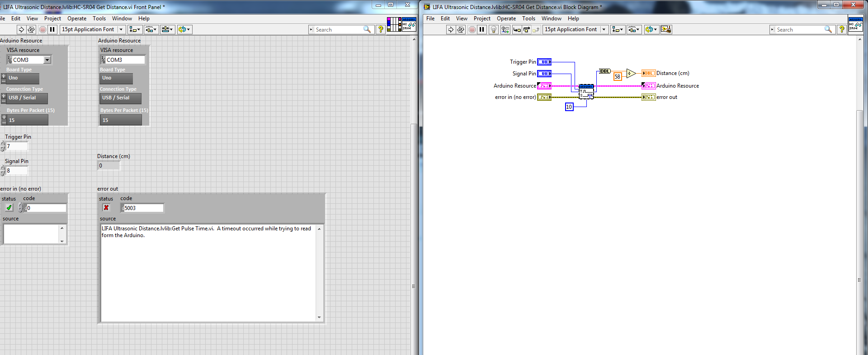Image resolution: width=868 pixels, height=355 pixels.
Task: Click Abort Execution in Block Diagram toolbar
Action: (472, 29)
